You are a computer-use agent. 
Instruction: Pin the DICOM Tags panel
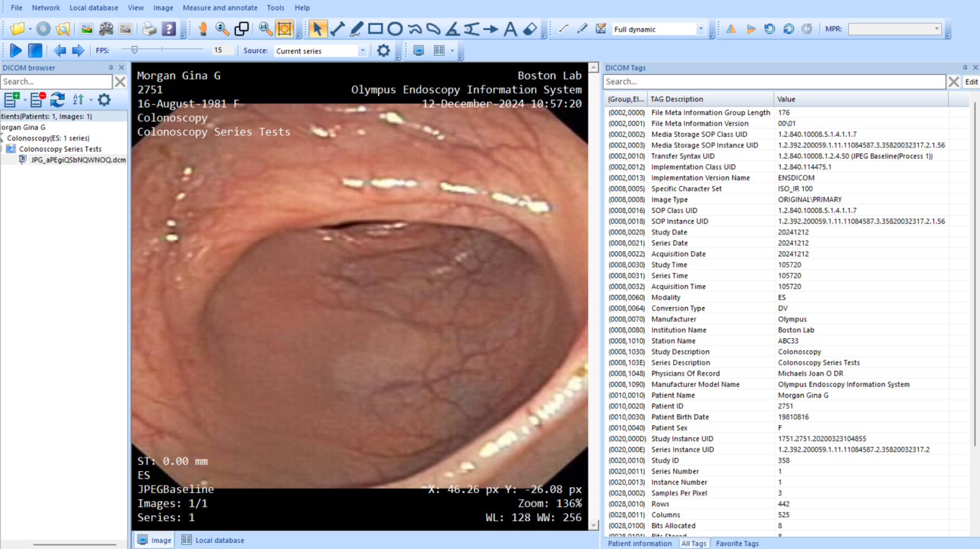(x=965, y=67)
